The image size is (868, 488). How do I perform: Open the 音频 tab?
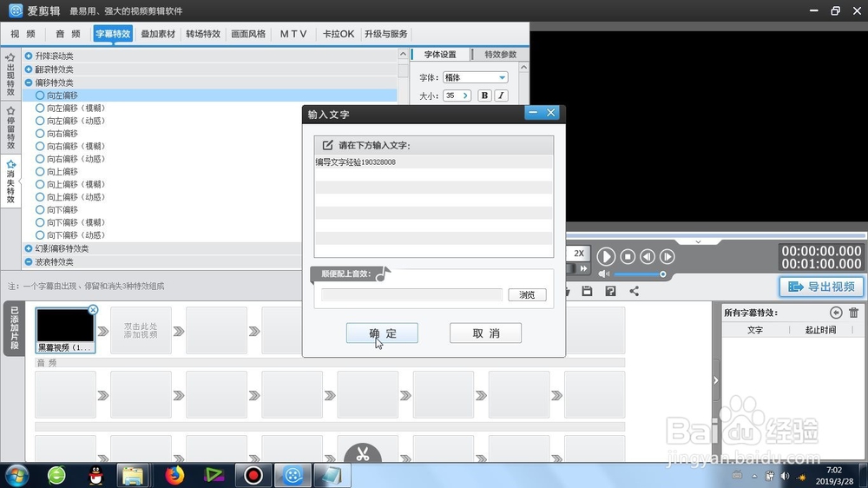coord(68,34)
